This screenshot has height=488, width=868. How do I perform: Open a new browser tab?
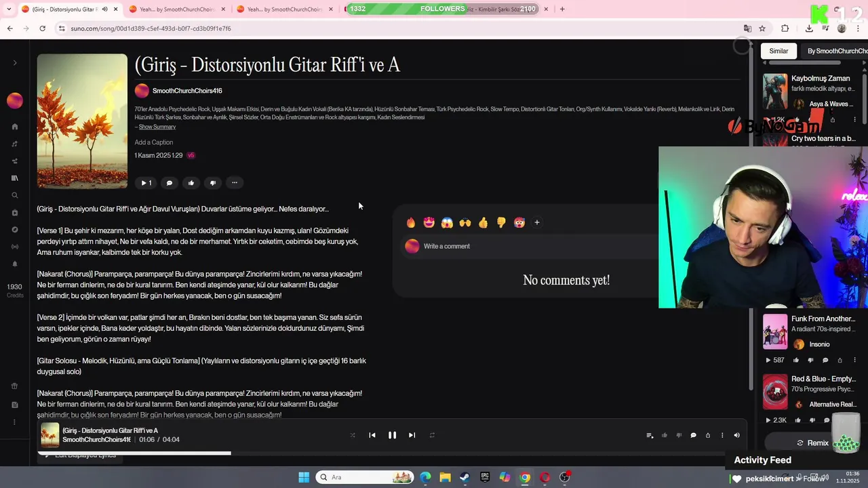tap(562, 9)
